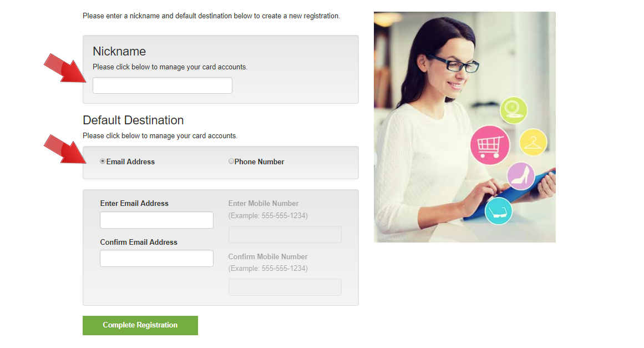Click the Nickname section heading
Screen dimensions: 644x348
click(119, 52)
